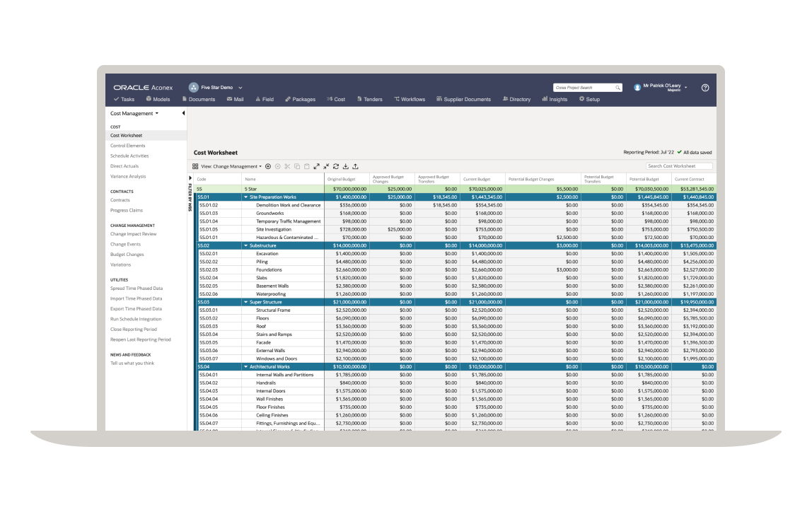The width and height of the screenshot is (812, 512).
Task: Paste using the clipboard icon
Action: pos(307,166)
